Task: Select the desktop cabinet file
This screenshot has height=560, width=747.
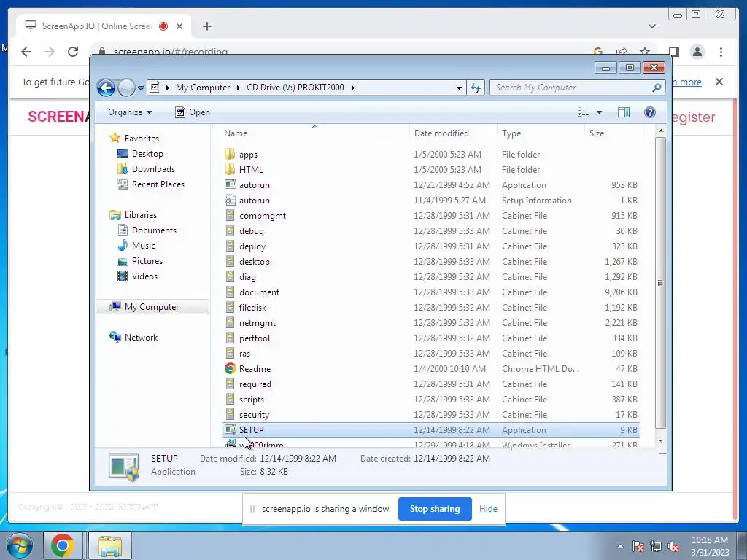Action: 430,262
